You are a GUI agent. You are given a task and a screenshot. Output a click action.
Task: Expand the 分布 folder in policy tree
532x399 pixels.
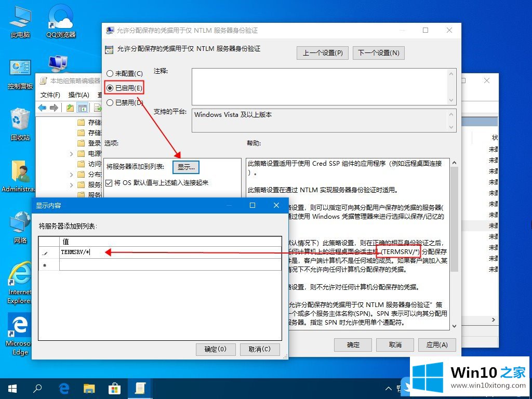click(71, 175)
